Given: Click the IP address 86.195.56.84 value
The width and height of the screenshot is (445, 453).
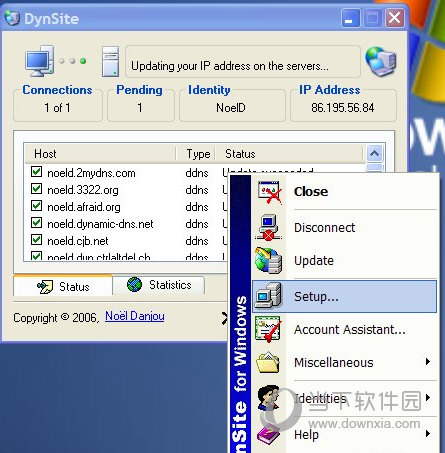Looking at the screenshot, I should pyautogui.click(x=343, y=108).
